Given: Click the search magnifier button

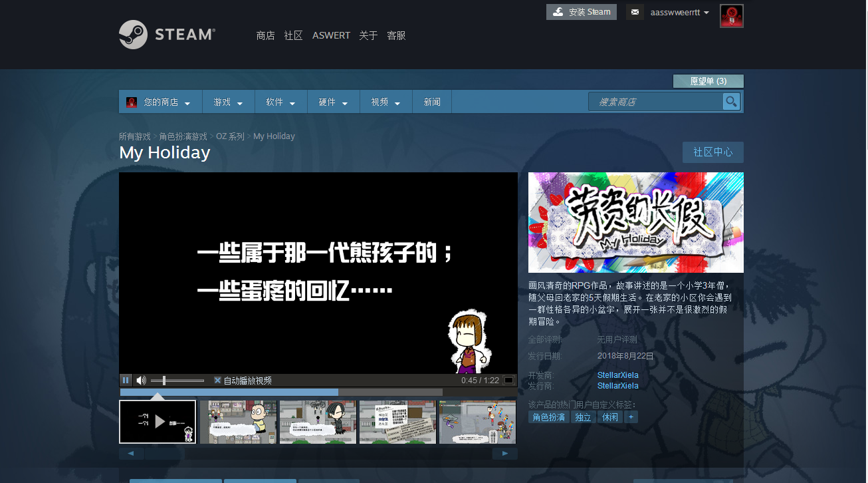Looking at the screenshot, I should (731, 102).
